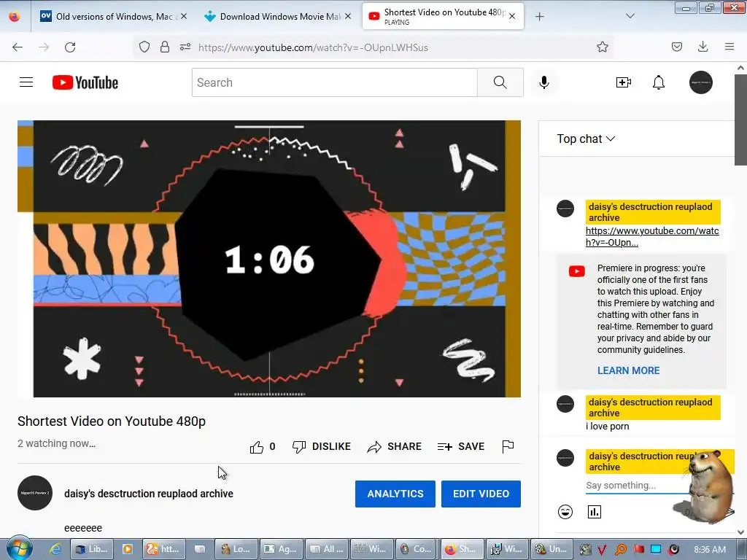
Task: Open the Save to Pocket icon
Action: 676,47
